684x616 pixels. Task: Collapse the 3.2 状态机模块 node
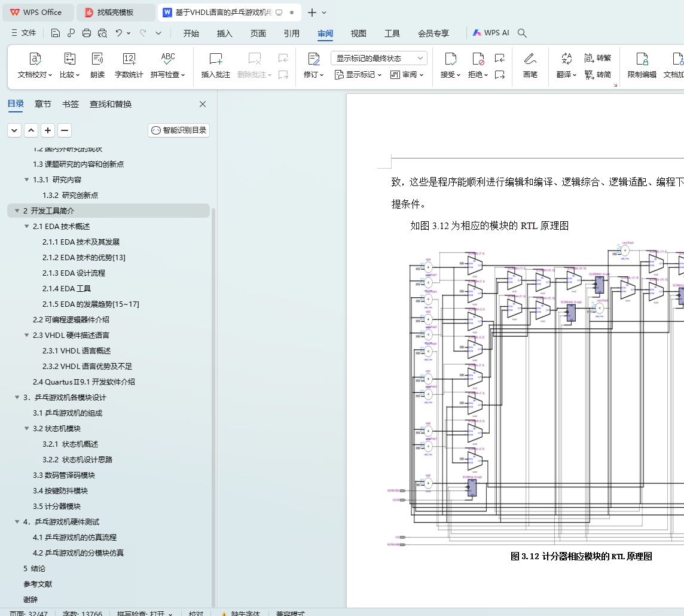click(x=27, y=428)
